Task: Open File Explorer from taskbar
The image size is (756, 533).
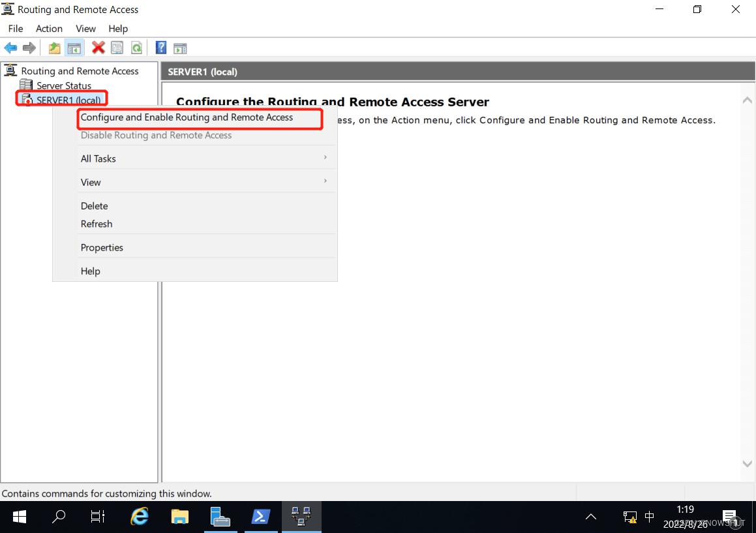Action: pyautogui.click(x=180, y=517)
